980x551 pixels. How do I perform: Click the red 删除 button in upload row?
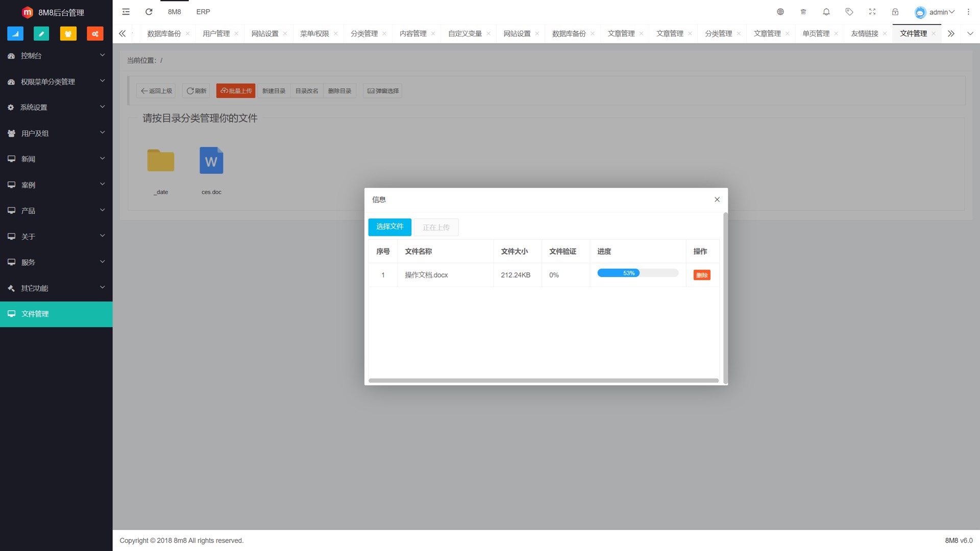click(x=702, y=275)
